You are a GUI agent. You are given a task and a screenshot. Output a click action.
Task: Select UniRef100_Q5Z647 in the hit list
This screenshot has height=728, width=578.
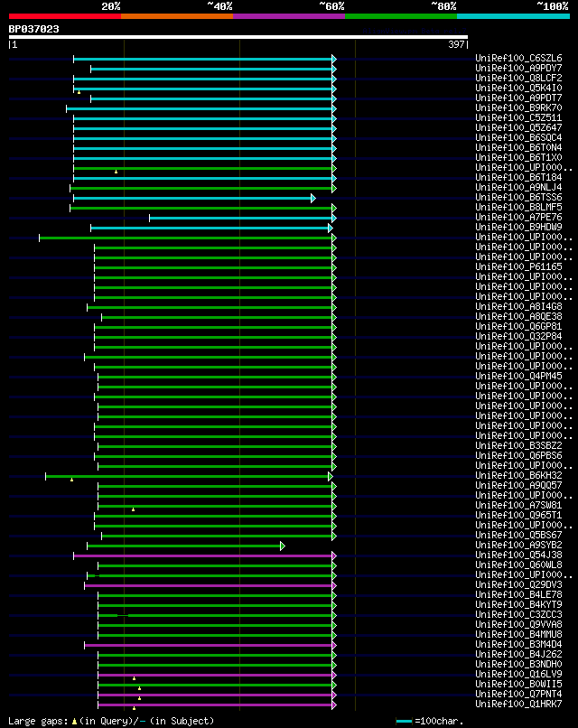pyautogui.click(x=518, y=128)
